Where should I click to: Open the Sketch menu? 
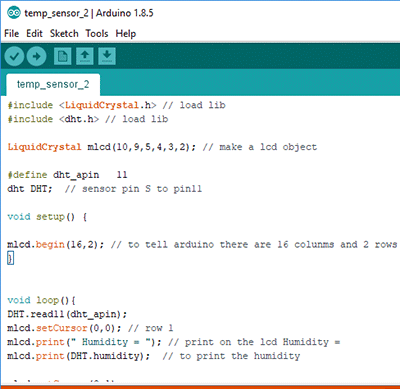64,34
